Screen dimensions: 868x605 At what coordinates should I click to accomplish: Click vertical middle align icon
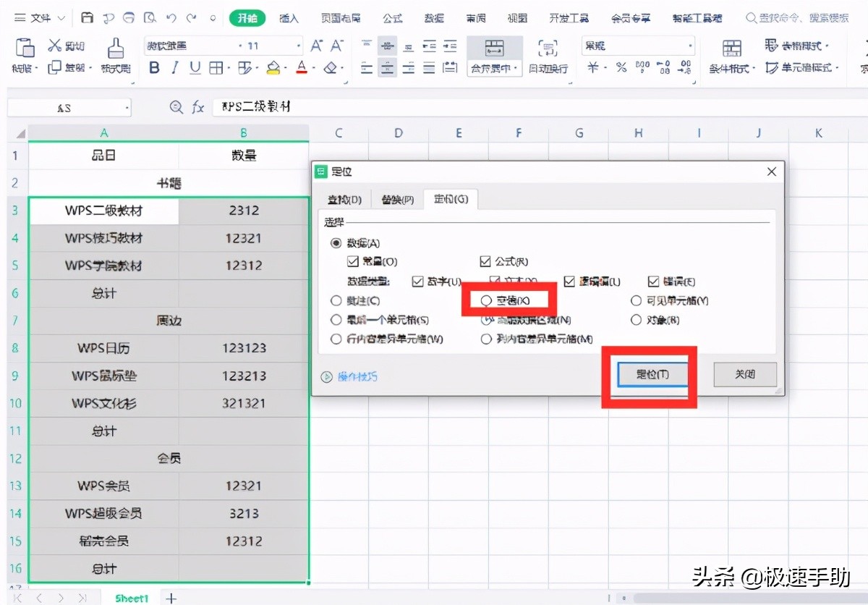click(388, 46)
